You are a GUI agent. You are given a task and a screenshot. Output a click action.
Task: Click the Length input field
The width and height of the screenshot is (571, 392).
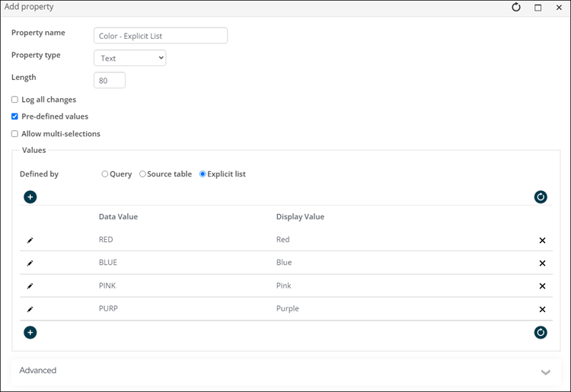110,80
